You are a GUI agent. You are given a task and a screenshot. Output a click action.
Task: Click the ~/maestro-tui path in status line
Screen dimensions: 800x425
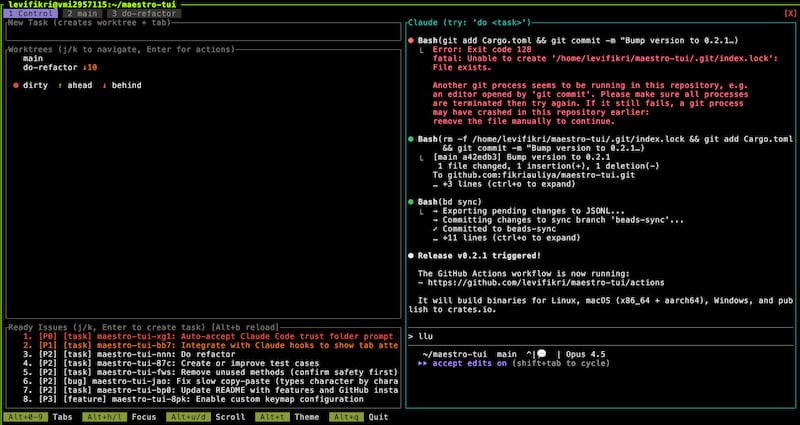coord(455,354)
